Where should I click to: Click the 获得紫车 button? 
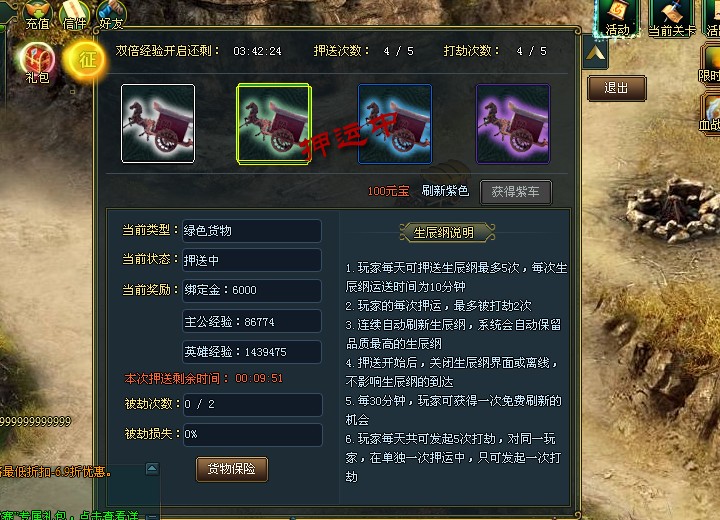tap(516, 192)
